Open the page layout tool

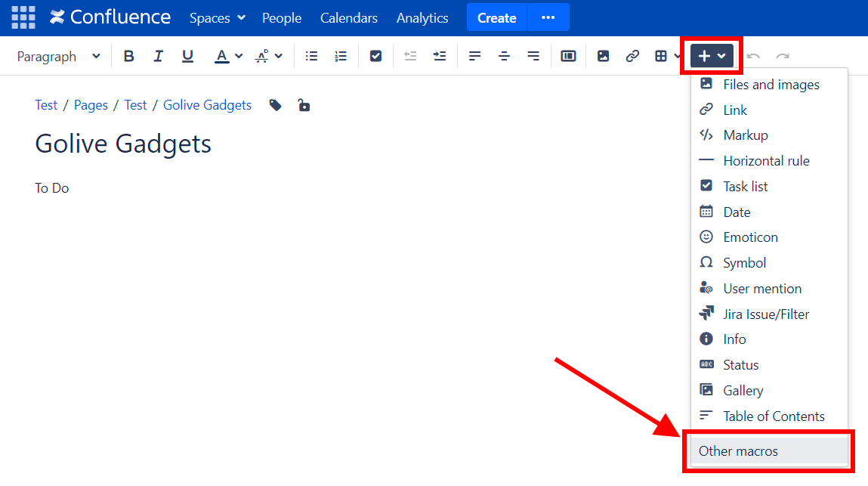tap(568, 56)
